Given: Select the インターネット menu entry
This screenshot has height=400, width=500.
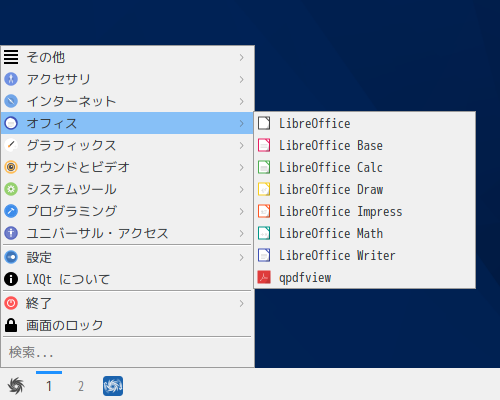Looking at the screenshot, I should 127,101.
